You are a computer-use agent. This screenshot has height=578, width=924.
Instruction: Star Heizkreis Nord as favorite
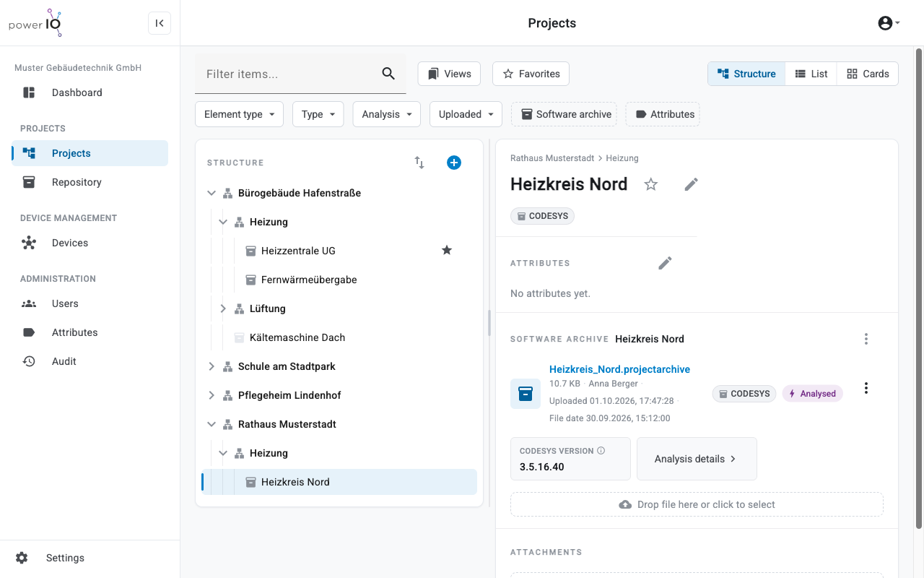tap(651, 184)
